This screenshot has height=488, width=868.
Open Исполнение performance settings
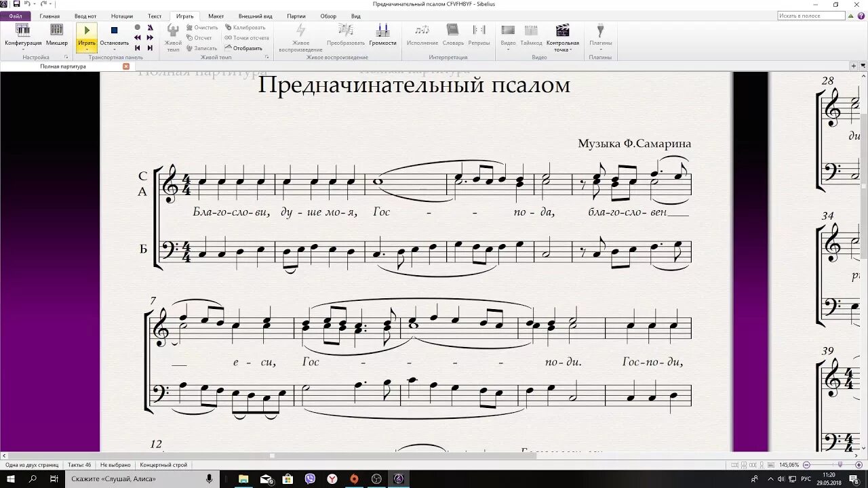(x=422, y=35)
